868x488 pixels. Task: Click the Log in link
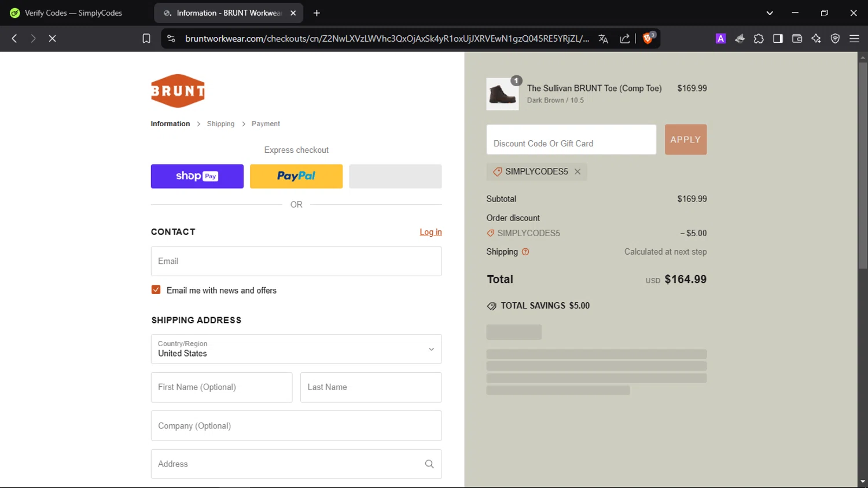pos(431,232)
